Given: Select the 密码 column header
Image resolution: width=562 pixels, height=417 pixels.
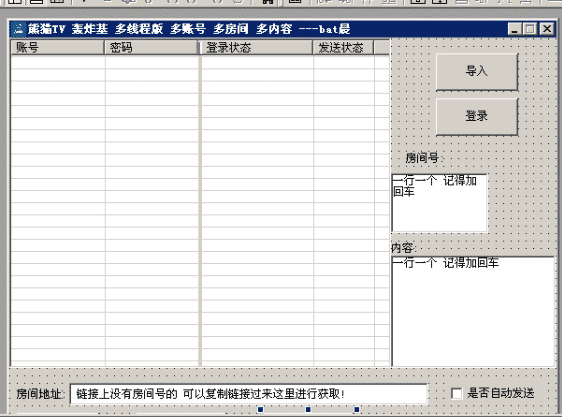Looking at the screenshot, I should pyautogui.click(x=151, y=47).
